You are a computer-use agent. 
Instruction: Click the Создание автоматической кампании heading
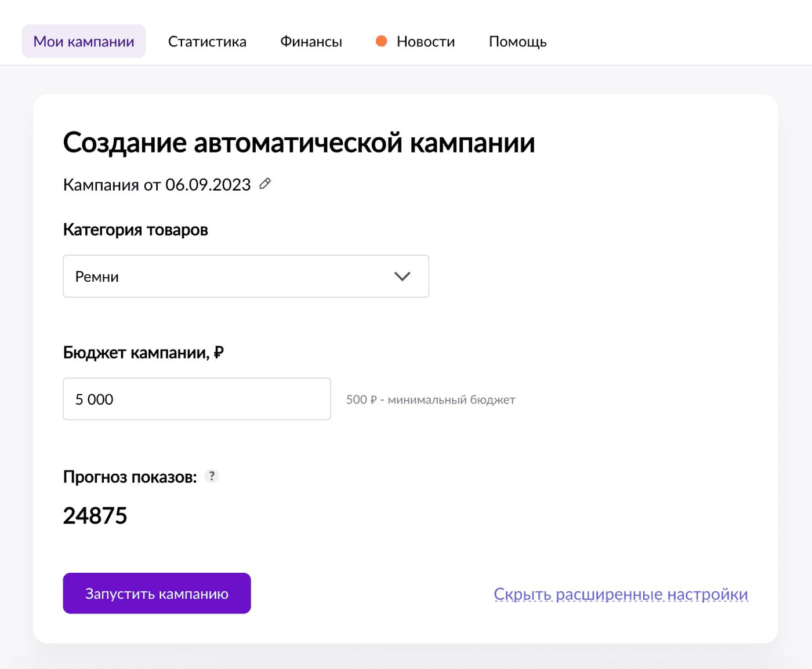(299, 143)
